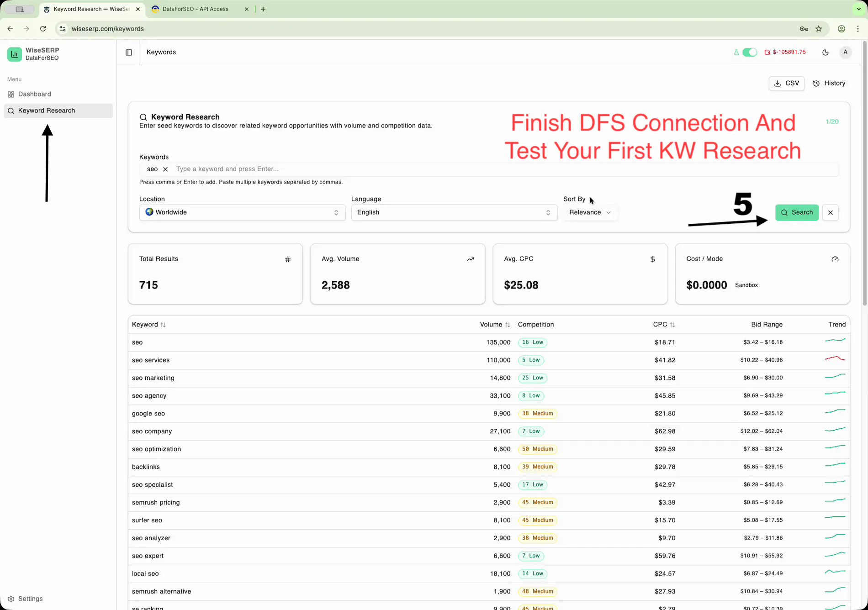
Task: Go forward in browser history
Action: [x=26, y=29]
